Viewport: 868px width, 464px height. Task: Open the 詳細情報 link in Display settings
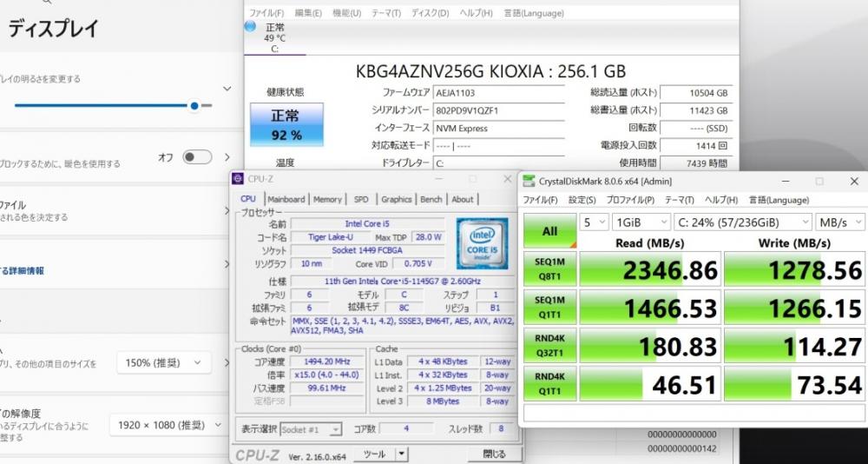point(22,271)
